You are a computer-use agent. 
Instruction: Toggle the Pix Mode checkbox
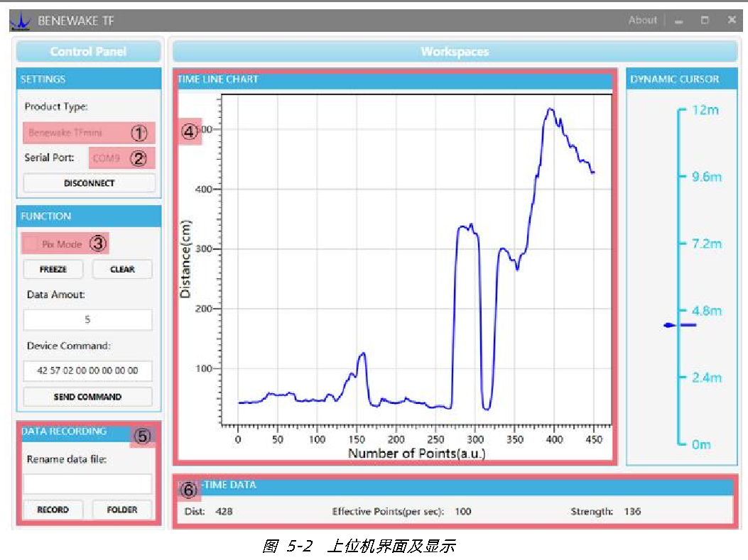click(31, 244)
